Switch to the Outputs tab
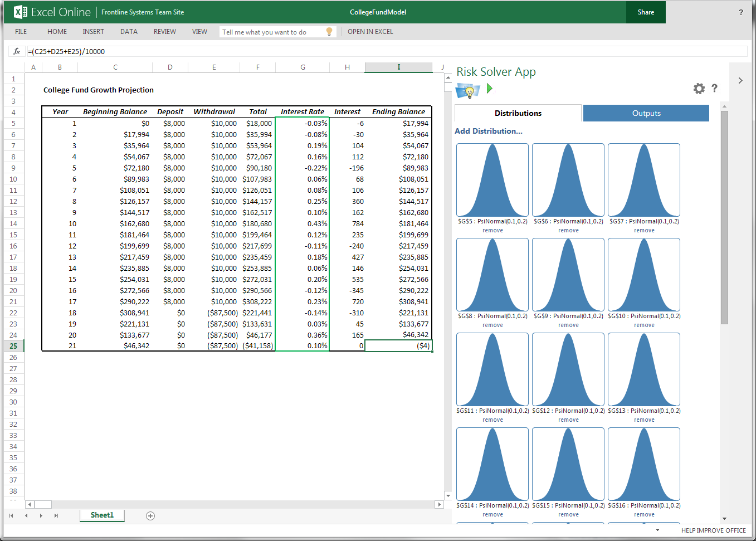The width and height of the screenshot is (756, 541). point(646,113)
